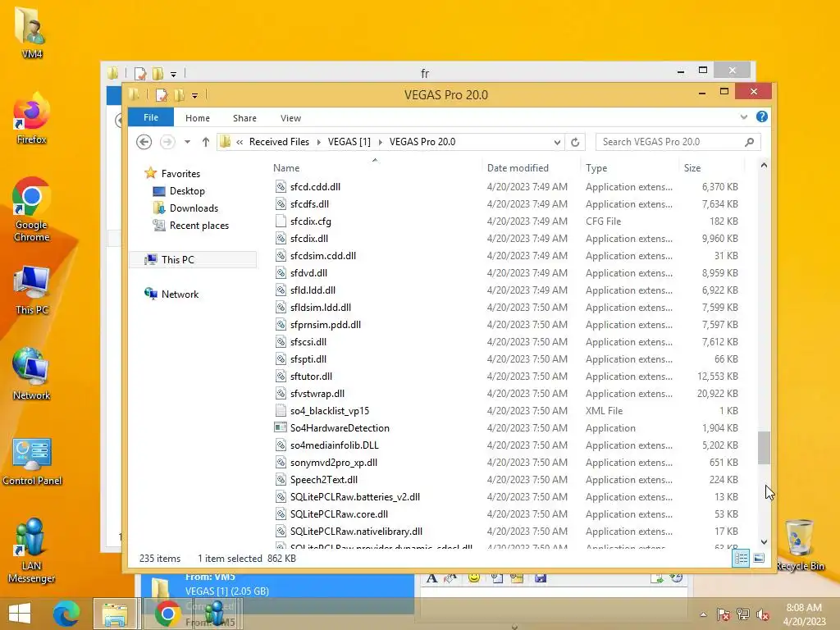Screen dimensions: 840x630
Task: Click VEGAS [1] breadcrumb segment
Action: pos(349,142)
